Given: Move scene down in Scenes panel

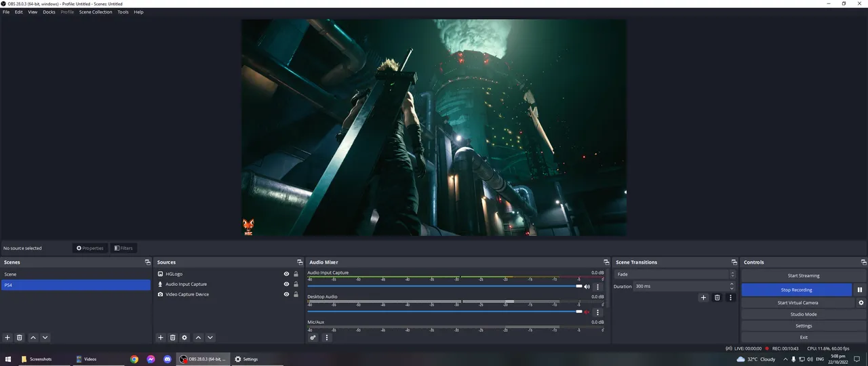Looking at the screenshot, I should pos(45,338).
